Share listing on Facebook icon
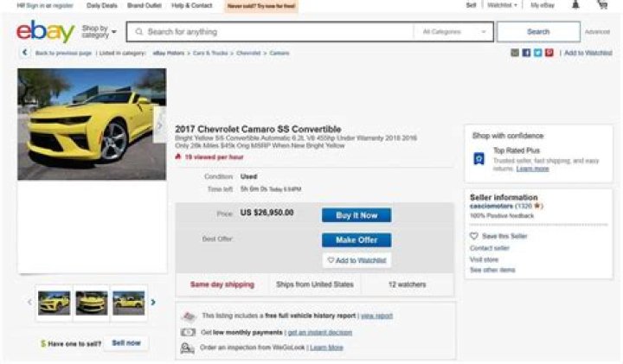The image size is (623, 364). click(527, 53)
